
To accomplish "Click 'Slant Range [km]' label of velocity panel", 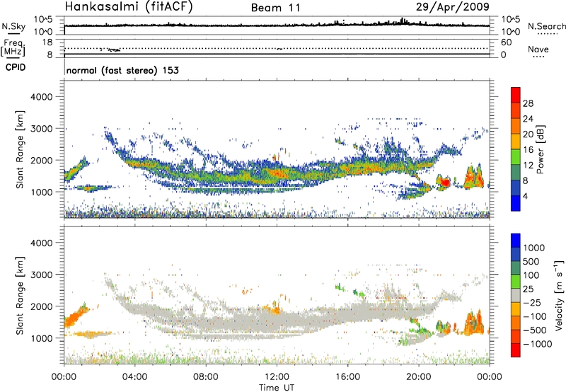I will pyautogui.click(x=20, y=296).
